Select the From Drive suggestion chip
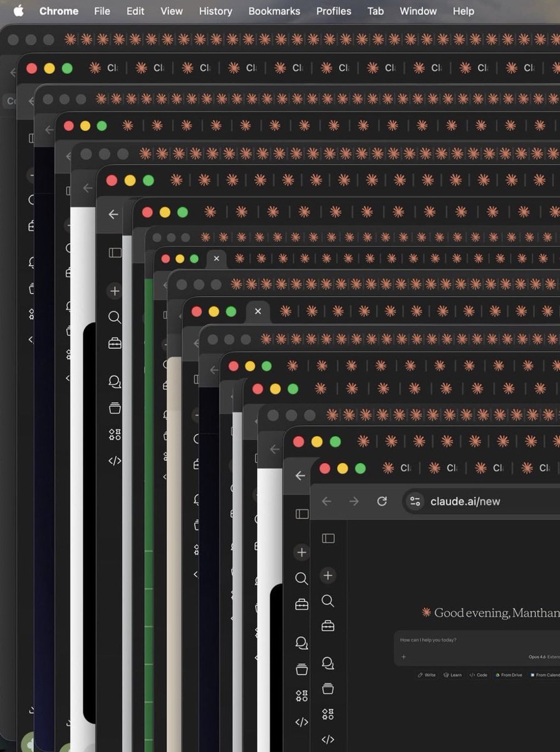Screen dimensions: 560x752 click(509, 675)
